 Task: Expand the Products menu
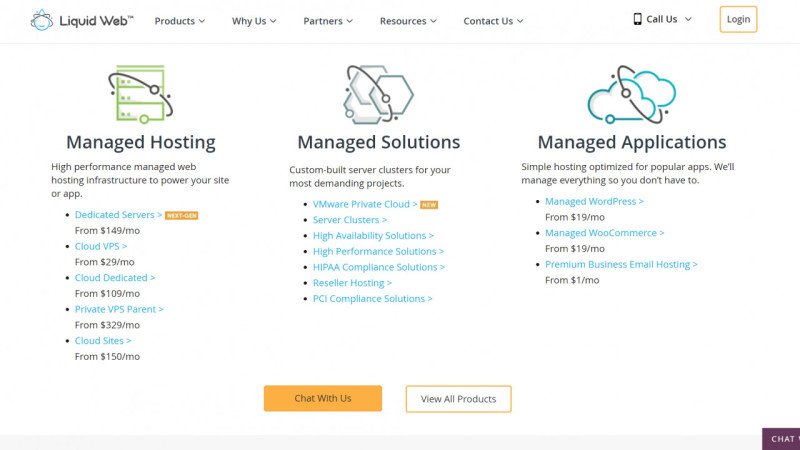[x=179, y=21]
